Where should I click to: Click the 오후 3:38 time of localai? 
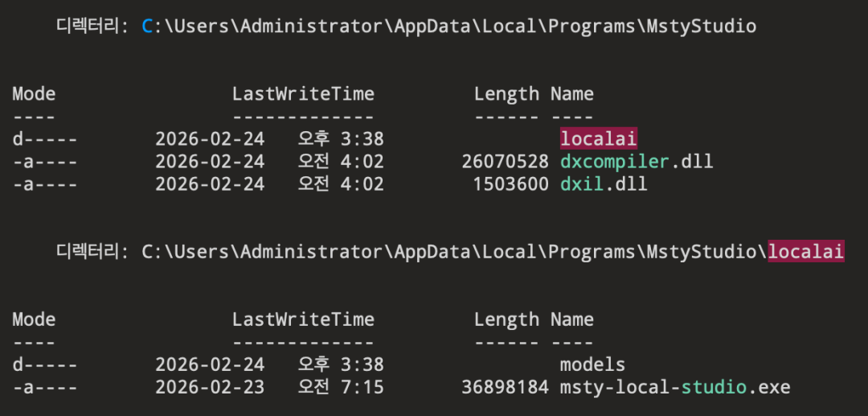(341, 139)
